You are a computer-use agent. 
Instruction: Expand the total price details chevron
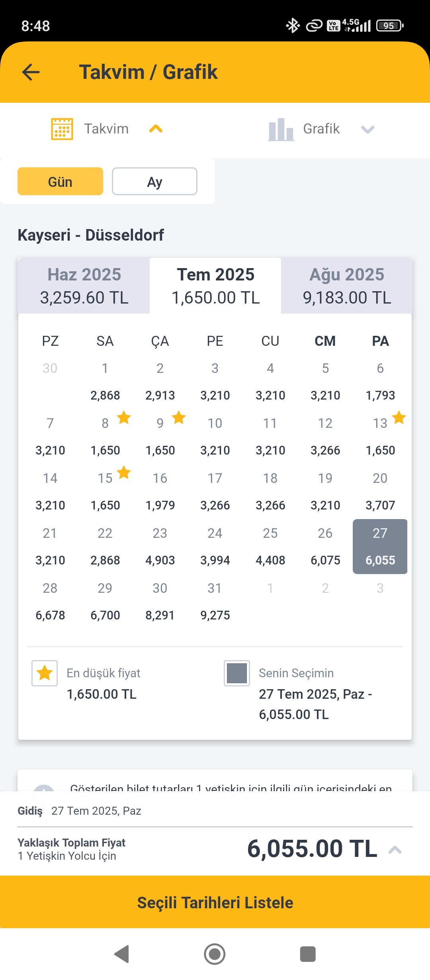pyautogui.click(x=395, y=850)
